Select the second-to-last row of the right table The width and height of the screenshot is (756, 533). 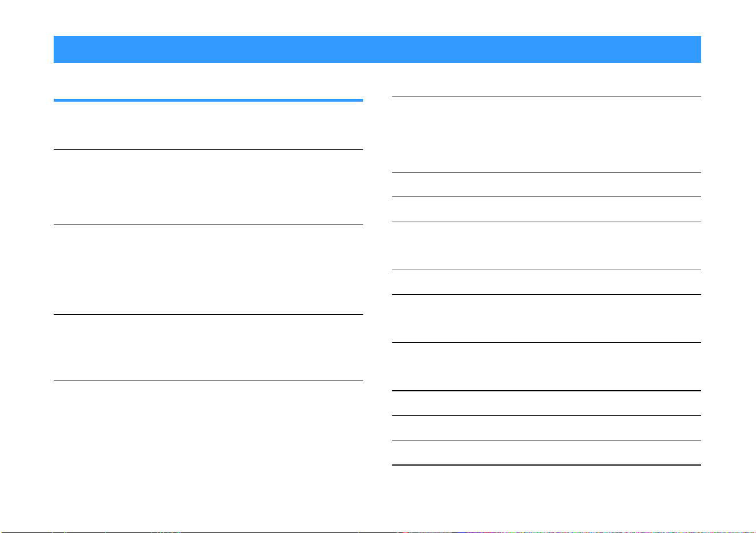546,428
